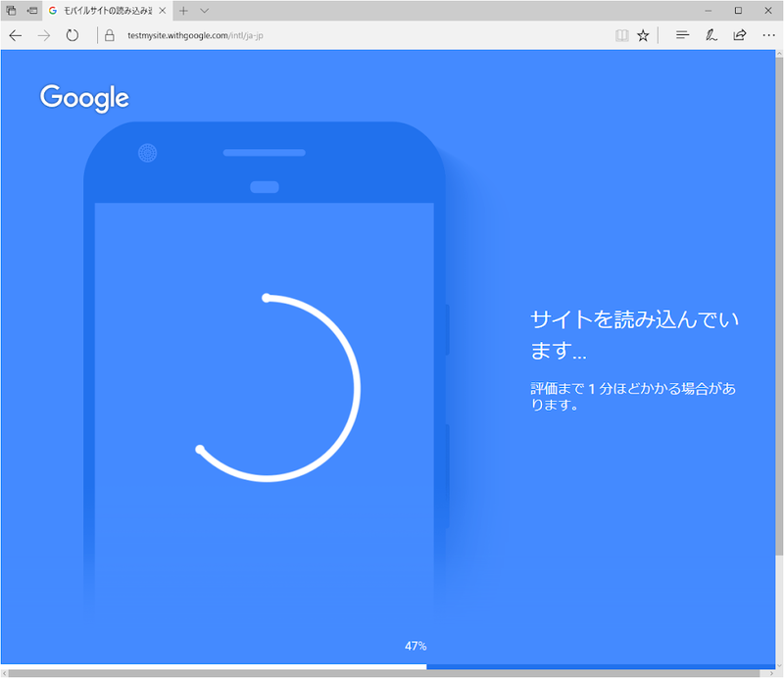This screenshot has height=678, width=784.
Task: Set these tabs aside
Action: 32,11
